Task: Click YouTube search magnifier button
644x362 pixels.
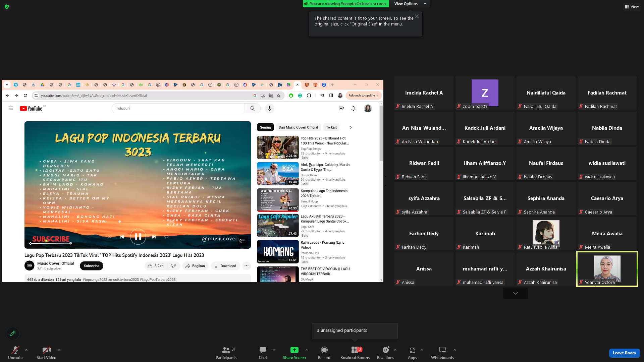Action: tap(253, 108)
